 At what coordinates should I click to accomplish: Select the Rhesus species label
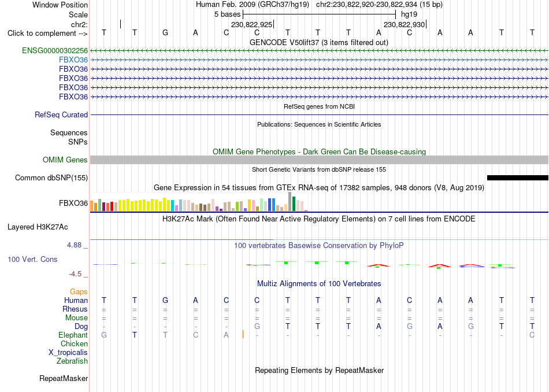pos(75,309)
